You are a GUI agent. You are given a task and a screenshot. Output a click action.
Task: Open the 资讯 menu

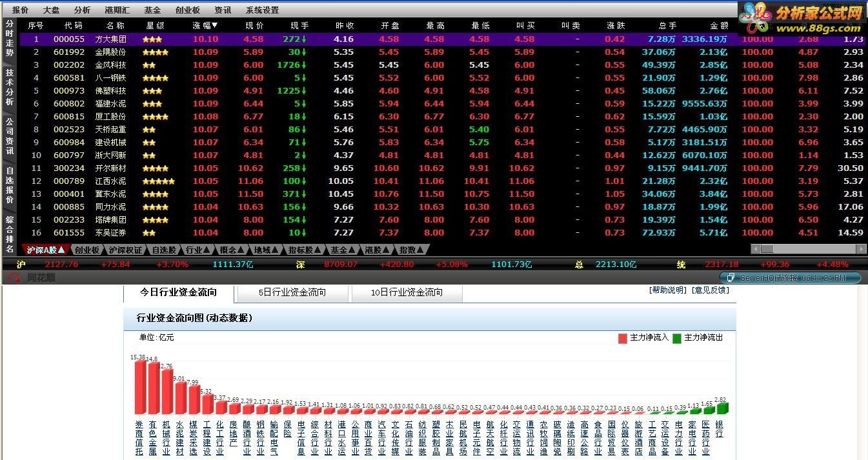[223, 10]
